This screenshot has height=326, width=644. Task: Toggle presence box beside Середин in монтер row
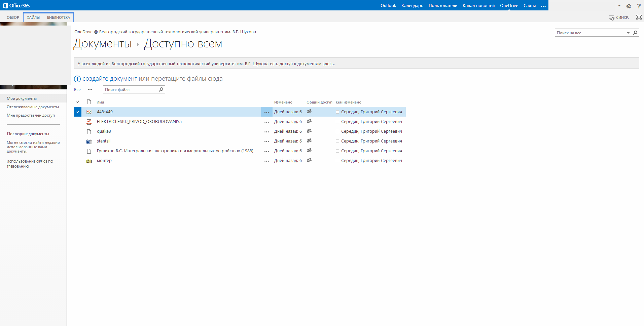pos(337,161)
